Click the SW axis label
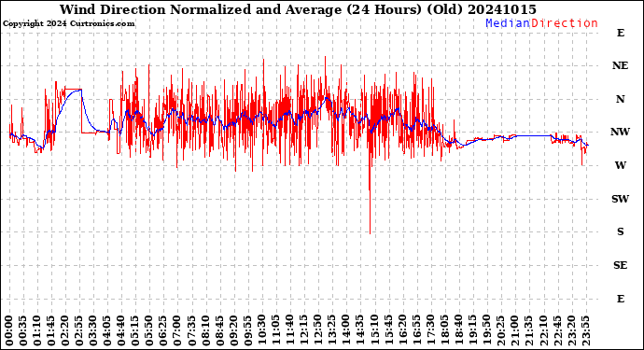The width and height of the screenshot is (644, 350). tap(620, 199)
